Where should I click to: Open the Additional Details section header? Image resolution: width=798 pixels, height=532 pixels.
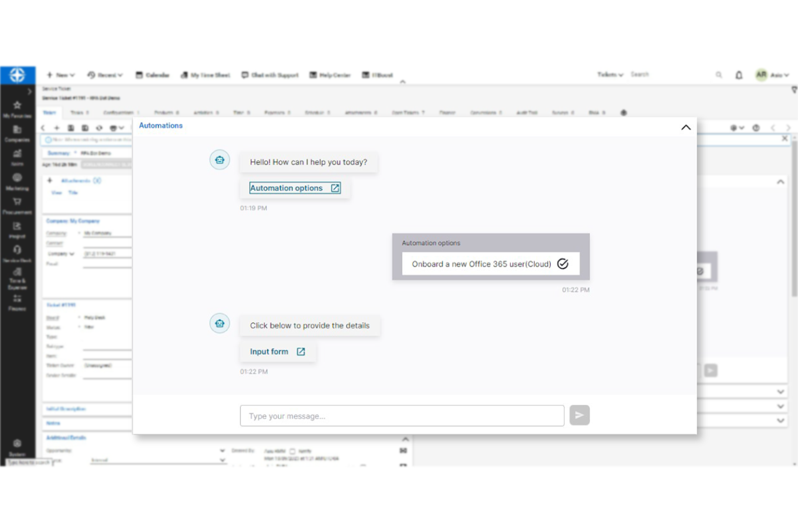coord(66,438)
